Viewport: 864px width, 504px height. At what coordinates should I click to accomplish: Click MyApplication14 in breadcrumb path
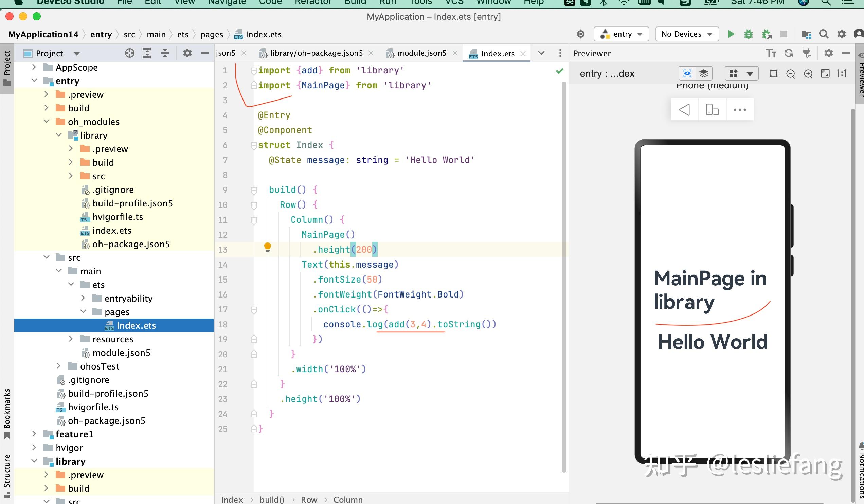tap(43, 34)
